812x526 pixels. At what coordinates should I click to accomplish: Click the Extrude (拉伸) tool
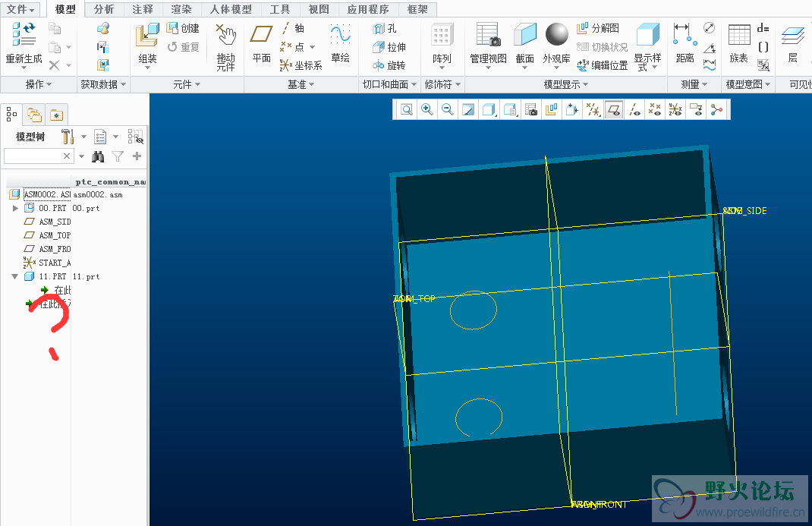[389, 47]
